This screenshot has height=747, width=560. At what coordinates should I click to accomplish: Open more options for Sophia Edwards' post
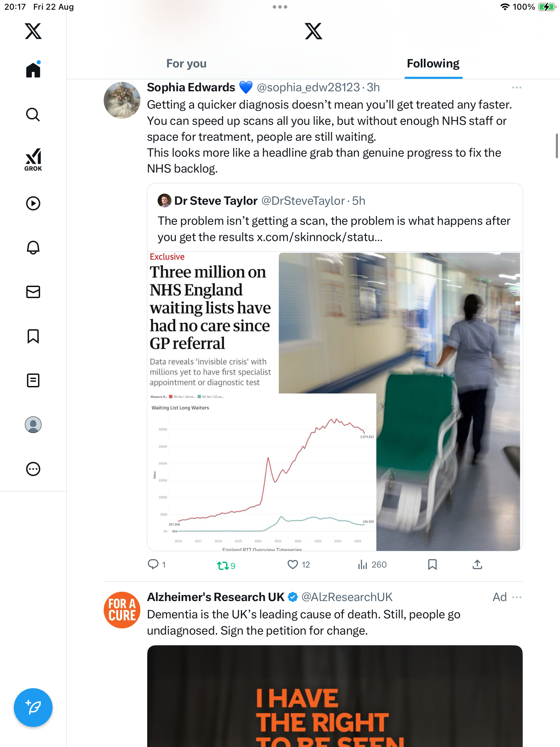[516, 88]
